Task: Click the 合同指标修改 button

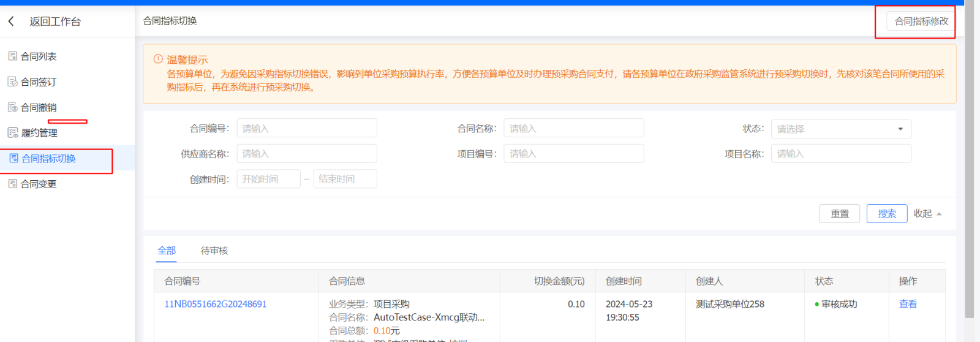Action: [x=921, y=21]
